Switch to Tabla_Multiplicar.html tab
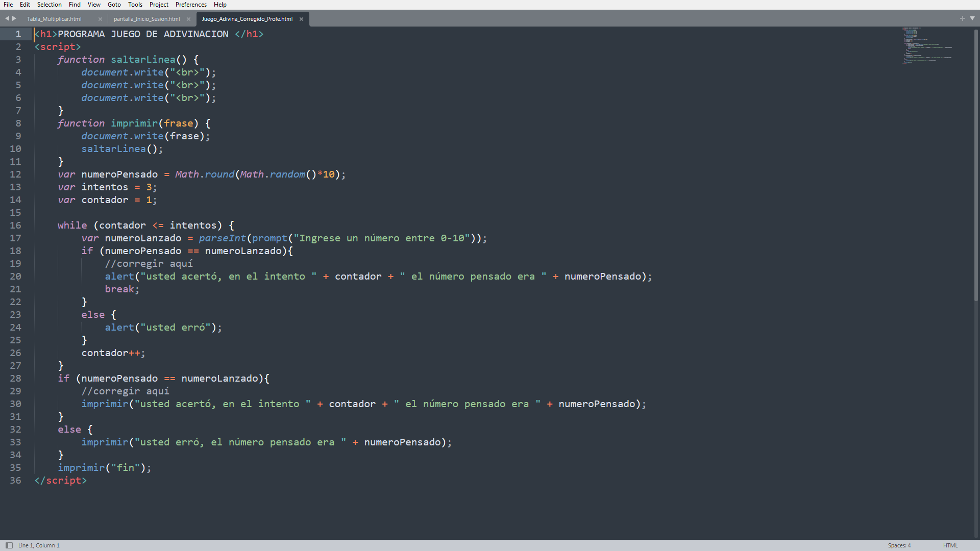The width and height of the screenshot is (980, 551). [x=54, y=19]
